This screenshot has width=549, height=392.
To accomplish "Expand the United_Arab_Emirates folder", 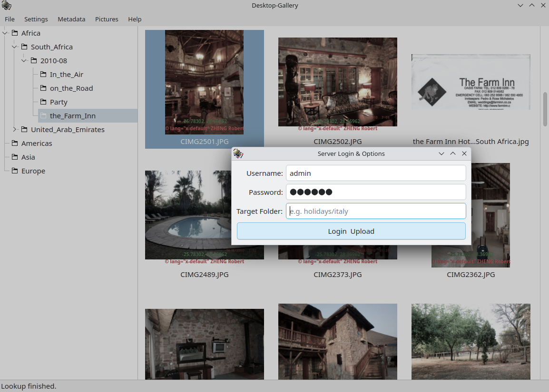I will point(15,130).
